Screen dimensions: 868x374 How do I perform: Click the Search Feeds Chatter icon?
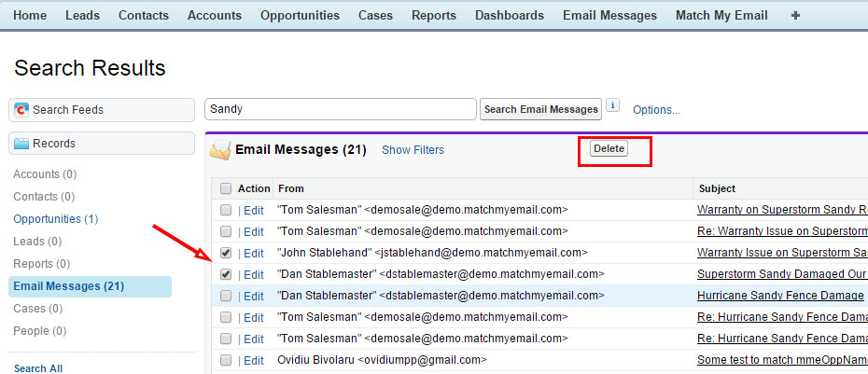pyautogui.click(x=21, y=110)
